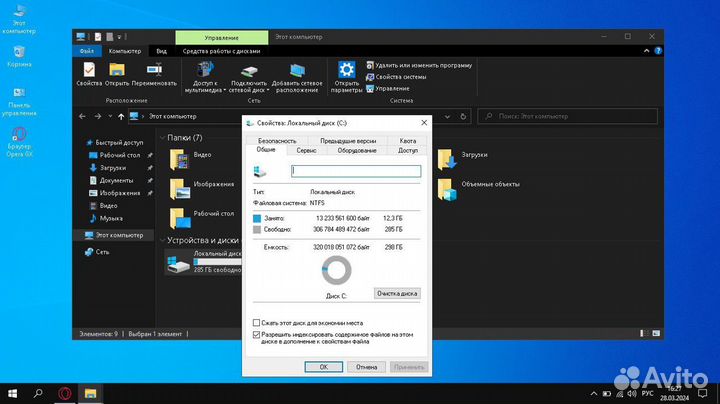This screenshot has width=720, height=404.
Task: Open the Вид ribbon tab
Action: click(x=161, y=50)
